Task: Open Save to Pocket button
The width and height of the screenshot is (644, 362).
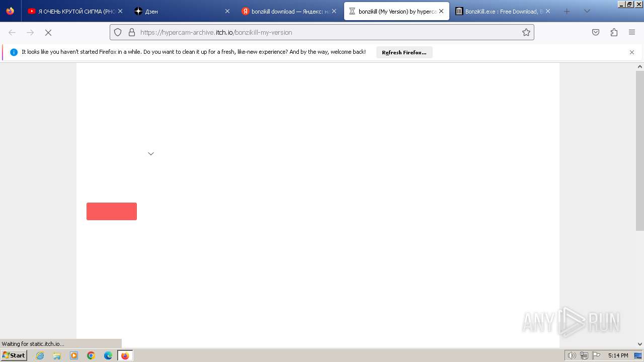Action: pos(596,32)
